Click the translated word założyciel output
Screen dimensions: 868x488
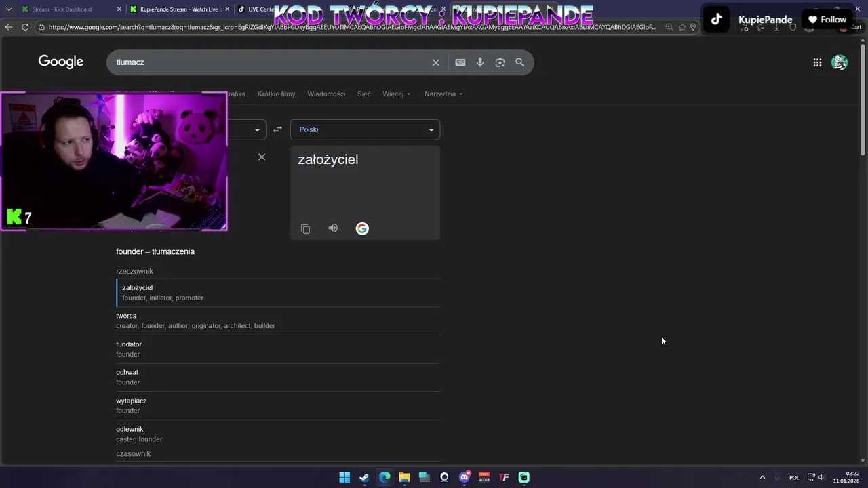(328, 160)
